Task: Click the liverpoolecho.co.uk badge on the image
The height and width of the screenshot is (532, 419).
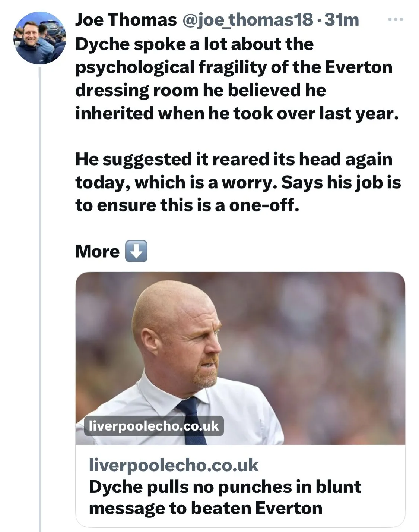Action: pos(154,426)
